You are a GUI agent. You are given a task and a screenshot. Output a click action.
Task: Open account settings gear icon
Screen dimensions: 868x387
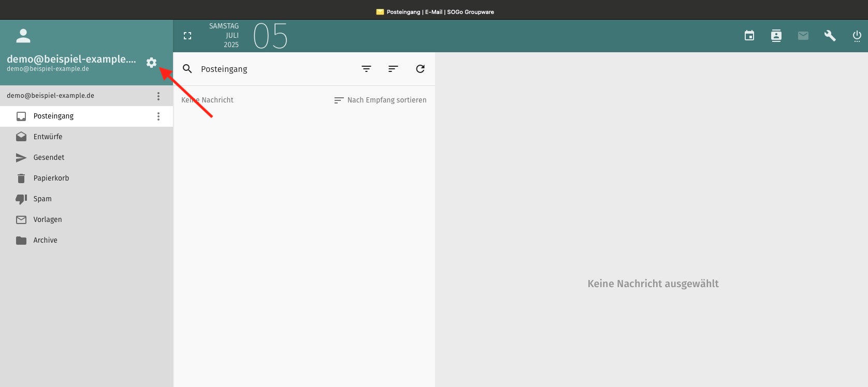click(151, 63)
